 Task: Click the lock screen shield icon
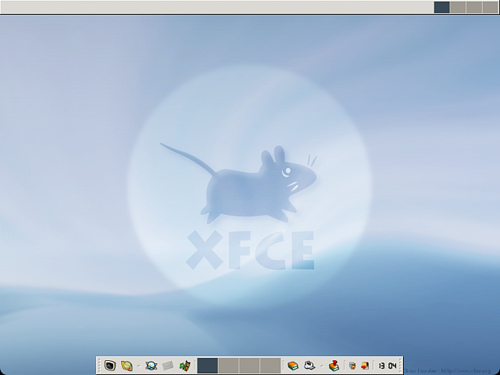[x=352, y=366]
